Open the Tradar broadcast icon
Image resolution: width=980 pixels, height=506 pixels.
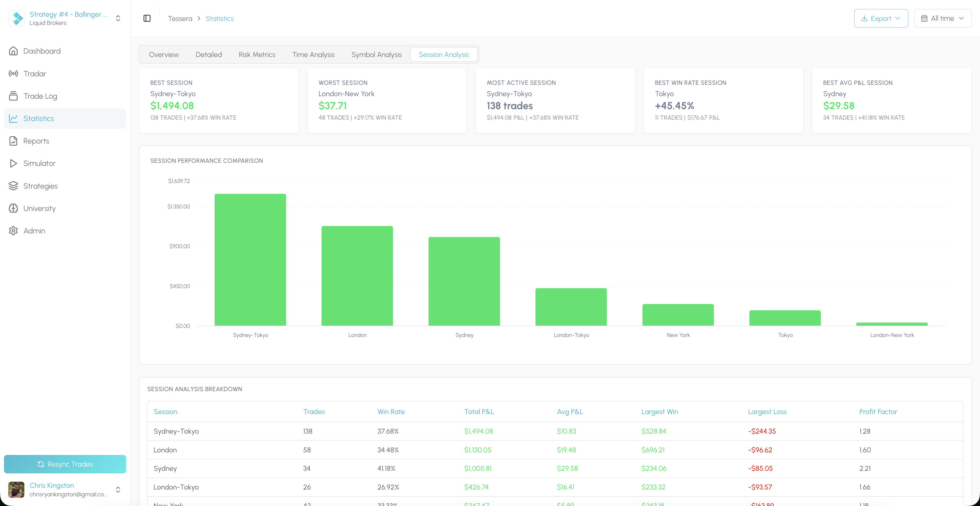[x=13, y=73]
